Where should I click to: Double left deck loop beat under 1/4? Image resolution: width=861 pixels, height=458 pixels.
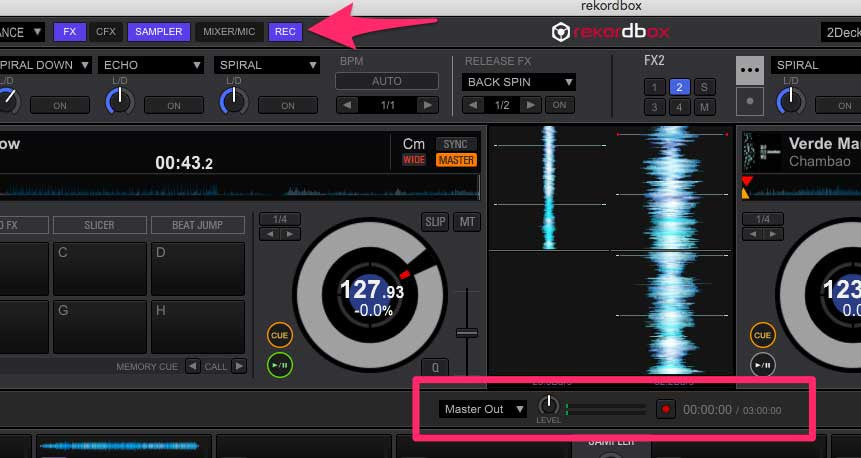tap(290, 234)
